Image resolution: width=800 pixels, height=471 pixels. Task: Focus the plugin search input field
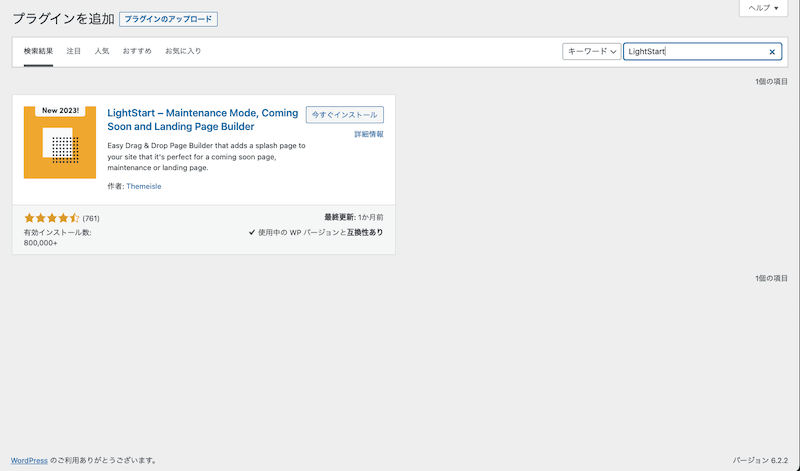695,52
